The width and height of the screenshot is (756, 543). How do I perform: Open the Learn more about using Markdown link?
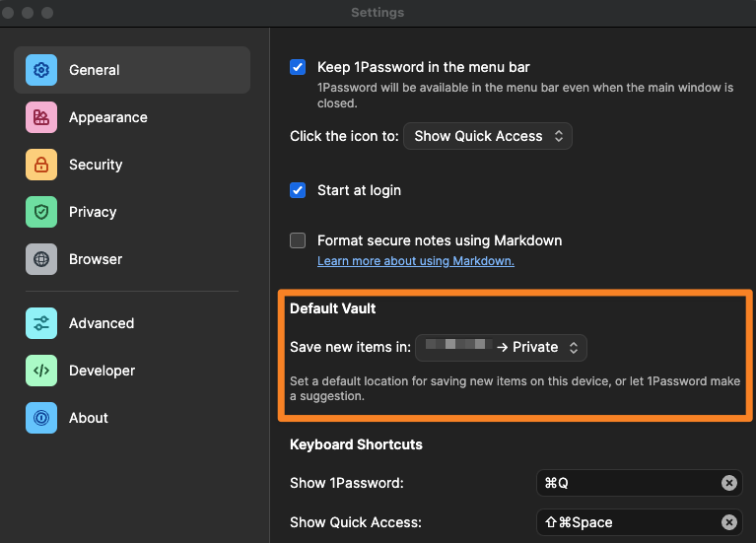(x=415, y=261)
